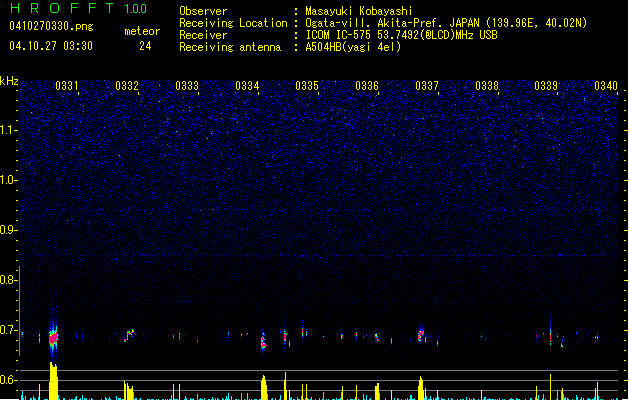Select the ICOM IC-575 receiver details
629x400 pixels.
click(402, 35)
